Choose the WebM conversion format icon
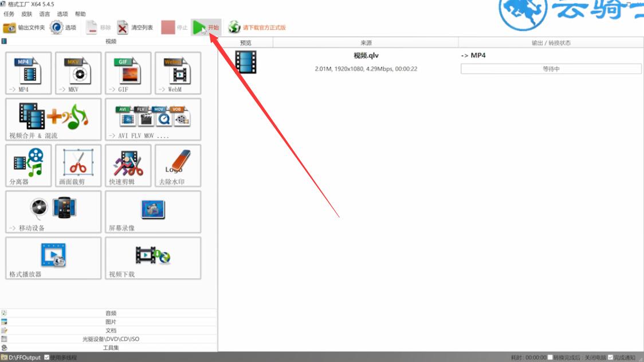 tap(178, 73)
